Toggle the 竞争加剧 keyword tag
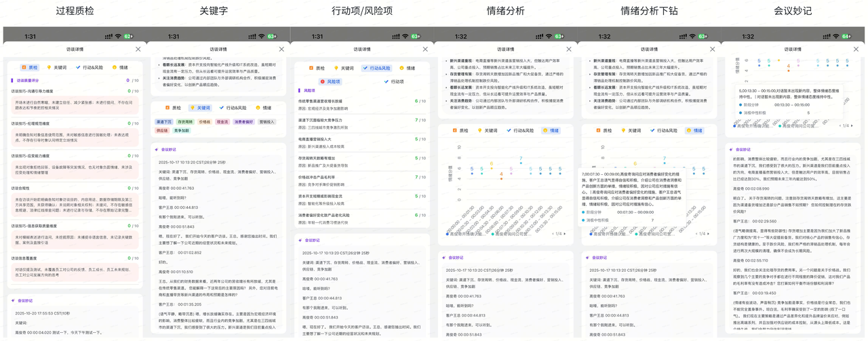 (x=182, y=131)
